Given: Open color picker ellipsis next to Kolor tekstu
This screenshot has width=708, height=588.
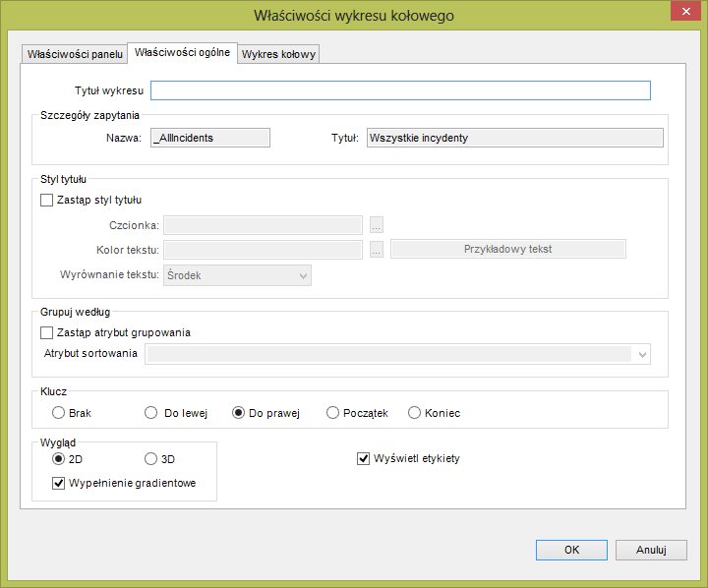Looking at the screenshot, I should coord(376,249).
